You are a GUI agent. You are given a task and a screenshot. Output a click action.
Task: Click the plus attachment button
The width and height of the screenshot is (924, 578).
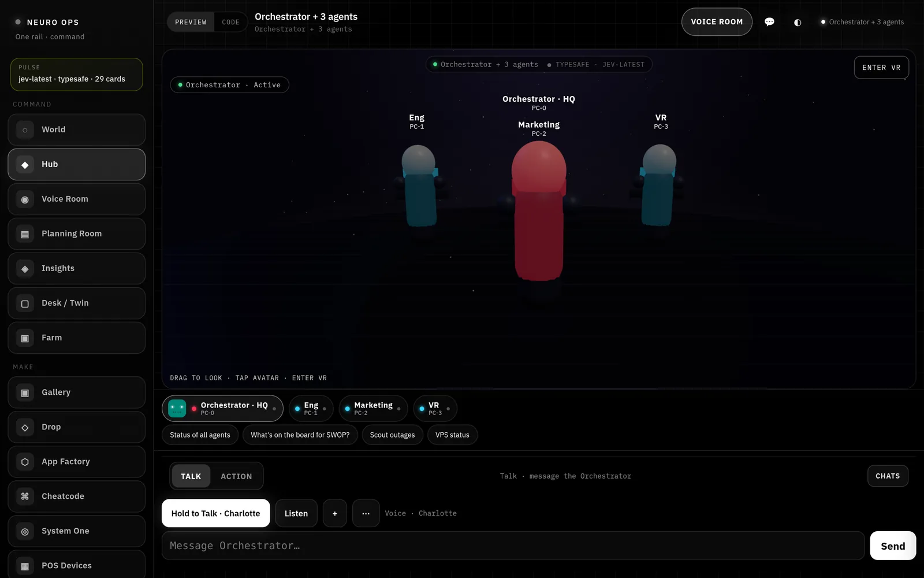click(335, 513)
